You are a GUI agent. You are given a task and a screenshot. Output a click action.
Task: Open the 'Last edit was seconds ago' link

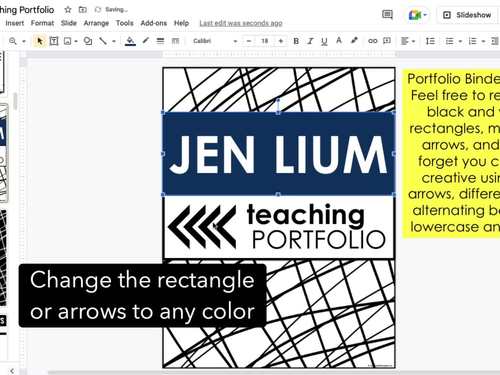click(241, 23)
